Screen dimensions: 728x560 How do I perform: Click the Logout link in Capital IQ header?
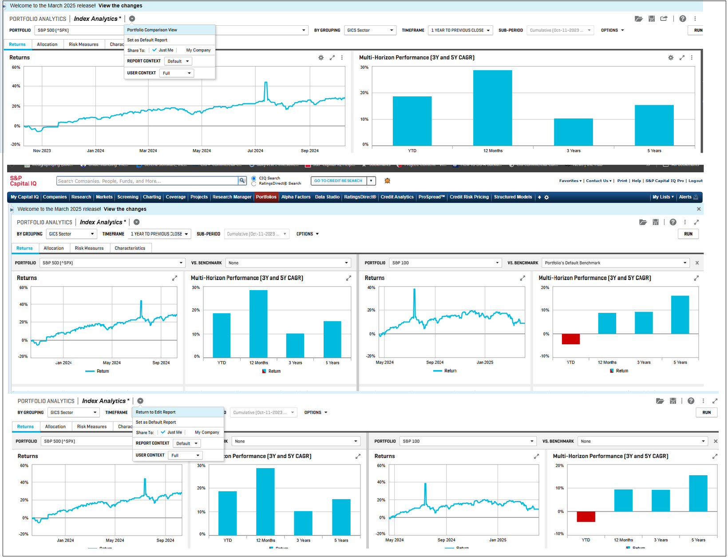695,181
